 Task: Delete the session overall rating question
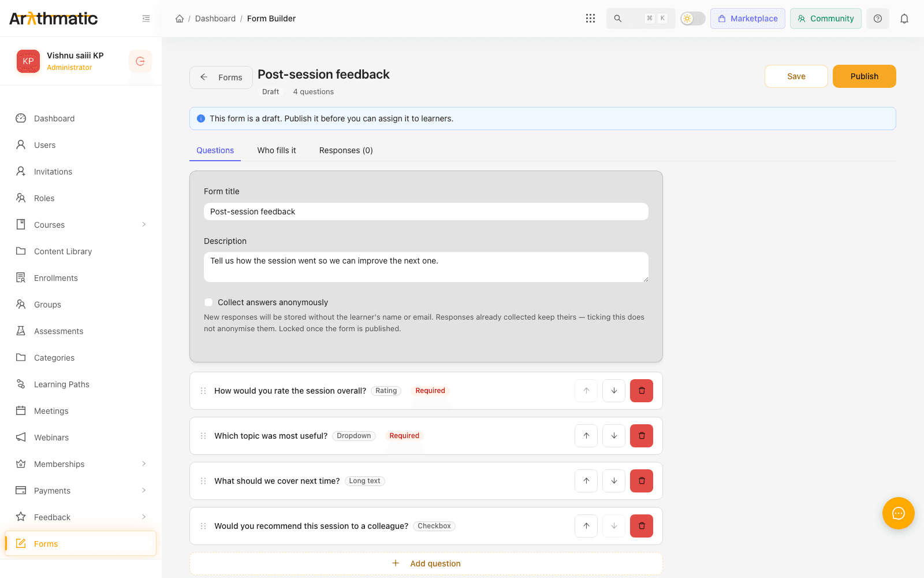tap(642, 391)
